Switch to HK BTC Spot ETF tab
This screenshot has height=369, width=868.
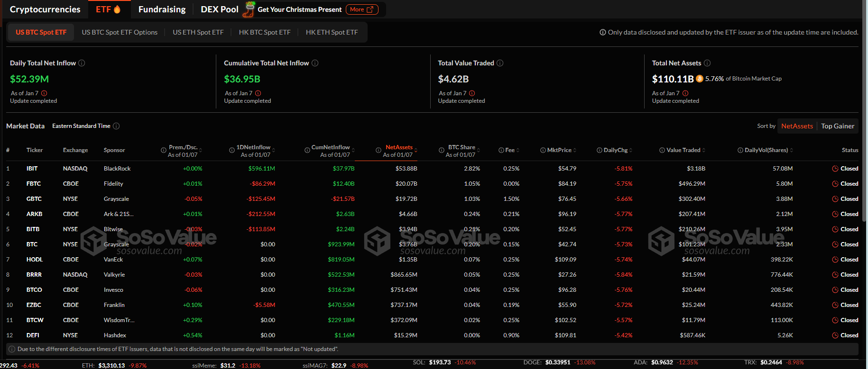(265, 32)
